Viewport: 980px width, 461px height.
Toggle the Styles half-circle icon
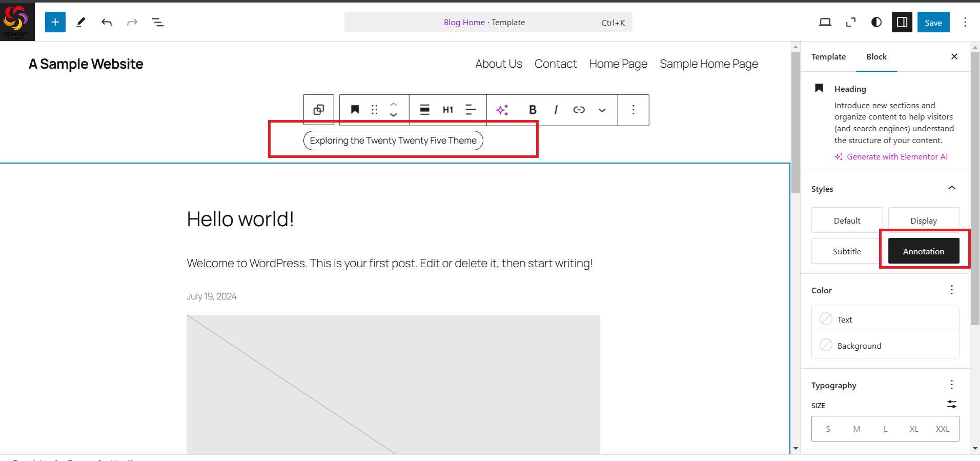pyautogui.click(x=876, y=22)
